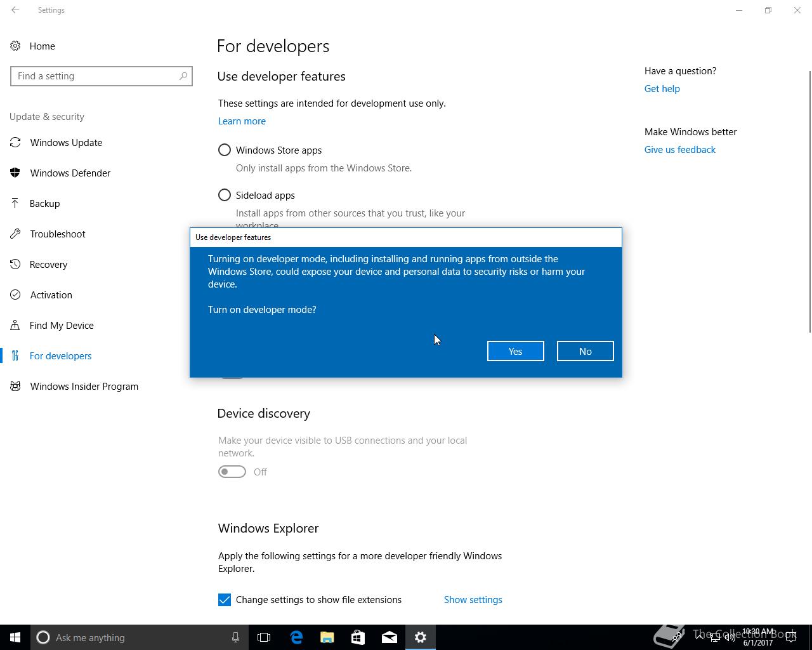Open the Troubleshoot wrench icon

click(x=15, y=234)
